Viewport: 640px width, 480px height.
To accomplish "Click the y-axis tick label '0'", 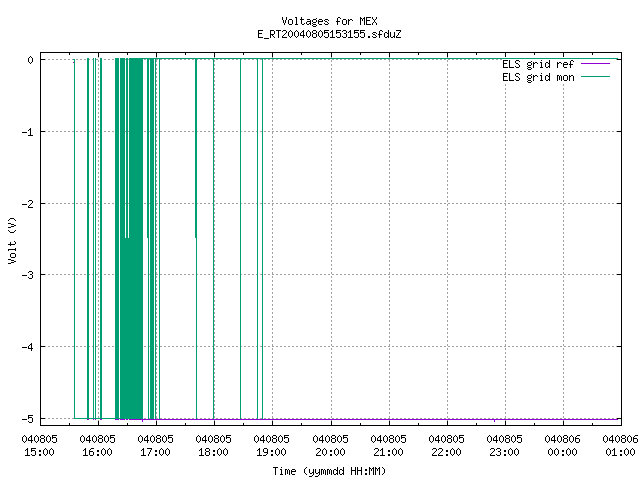I will (x=31, y=60).
